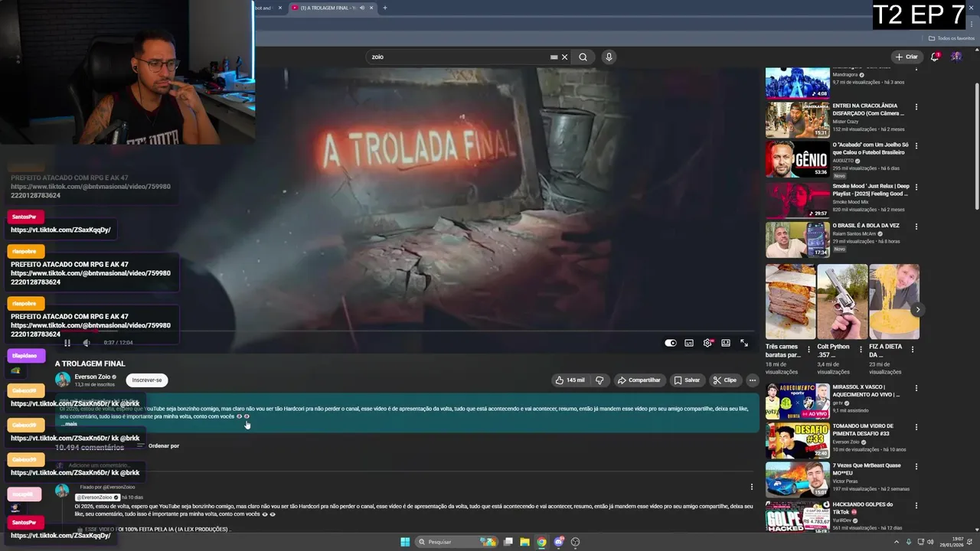Screen dimensions: 980x551
Task: Open the Everson Zoio channel name link
Action: 93,377
